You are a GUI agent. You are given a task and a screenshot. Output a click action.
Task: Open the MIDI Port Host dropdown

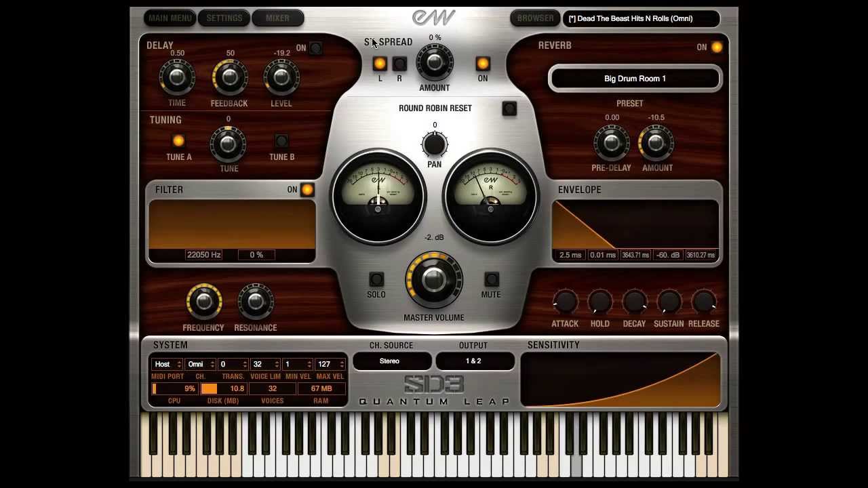pos(167,364)
